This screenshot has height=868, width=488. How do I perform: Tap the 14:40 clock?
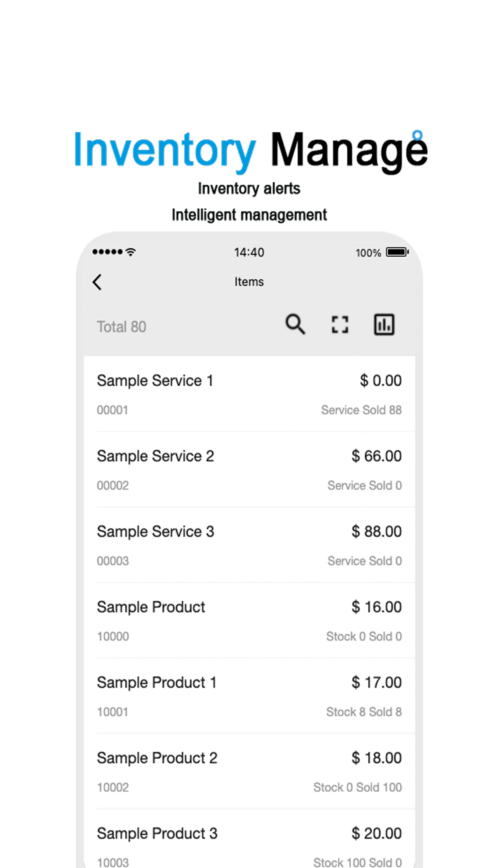(249, 252)
